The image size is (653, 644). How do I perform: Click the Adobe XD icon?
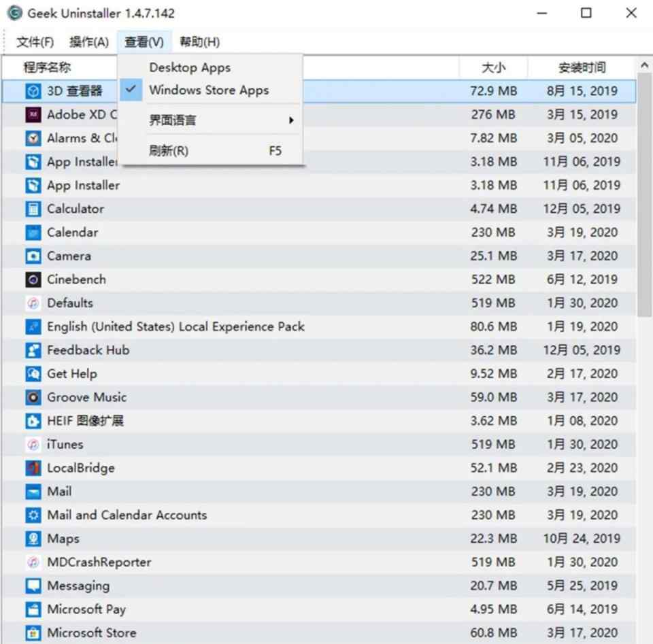tap(33, 114)
